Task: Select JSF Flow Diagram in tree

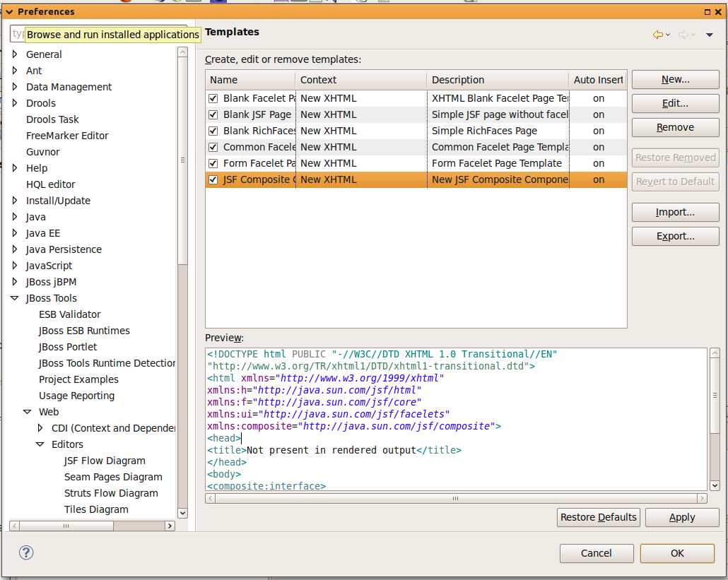Action: pos(105,461)
